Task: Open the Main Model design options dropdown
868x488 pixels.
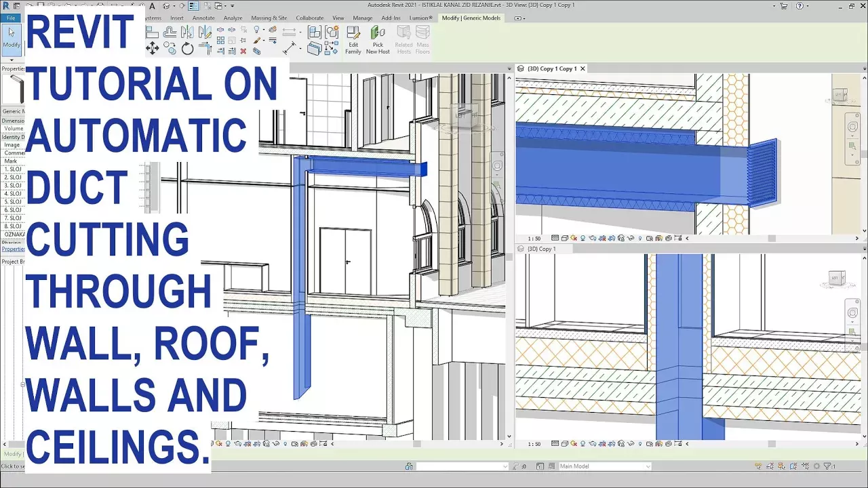Action: tap(604, 466)
